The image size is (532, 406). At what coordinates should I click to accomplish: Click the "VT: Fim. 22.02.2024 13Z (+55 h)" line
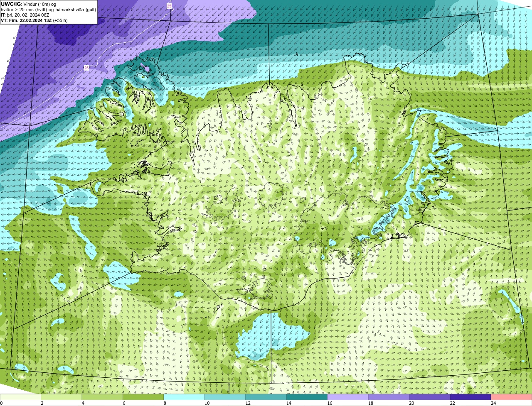pos(34,20)
